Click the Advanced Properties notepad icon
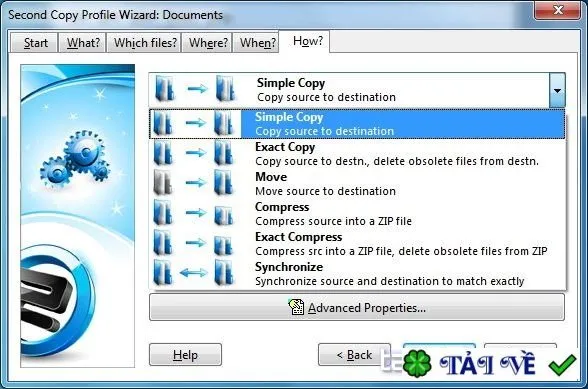This screenshot has width=588, height=389. 296,307
